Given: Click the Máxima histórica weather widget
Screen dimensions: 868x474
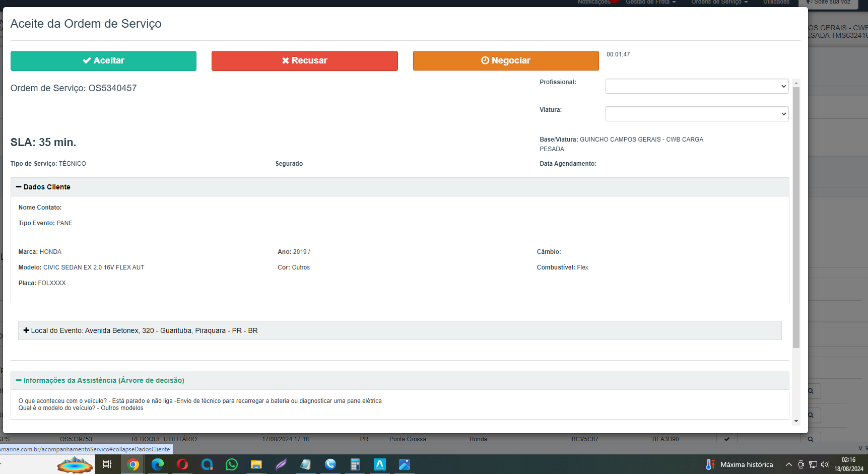Looking at the screenshot, I should pyautogui.click(x=739, y=464).
